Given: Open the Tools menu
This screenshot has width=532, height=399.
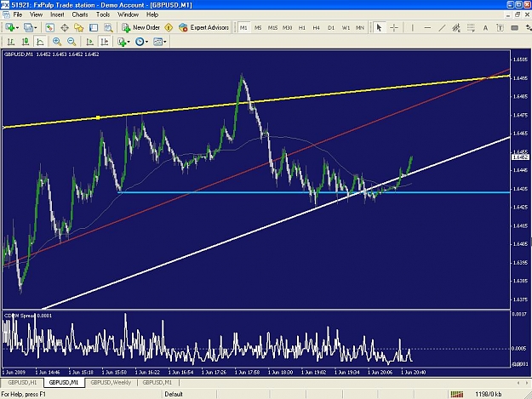Looking at the screenshot, I should (x=103, y=14).
